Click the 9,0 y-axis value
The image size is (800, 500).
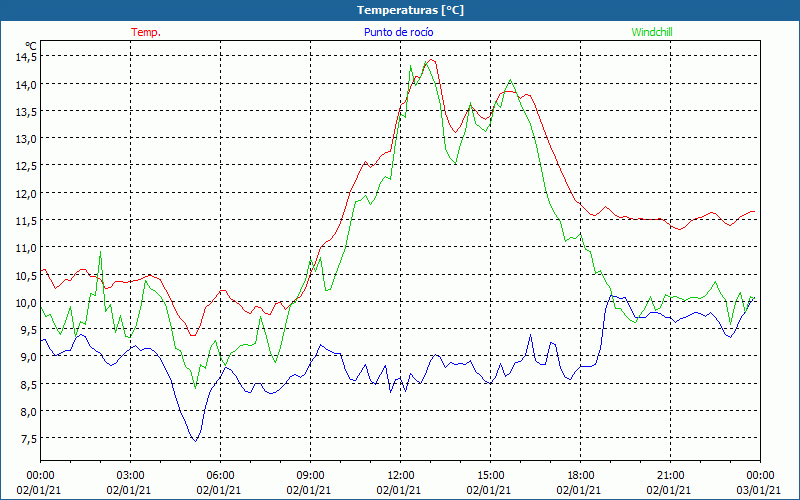pyautogui.click(x=28, y=357)
